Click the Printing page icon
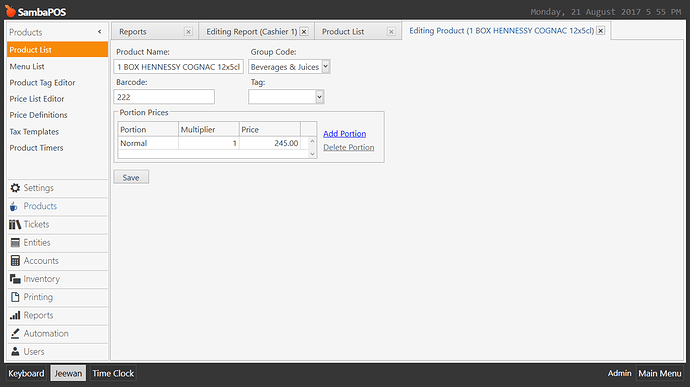690x387 pixels. (15, 297)
